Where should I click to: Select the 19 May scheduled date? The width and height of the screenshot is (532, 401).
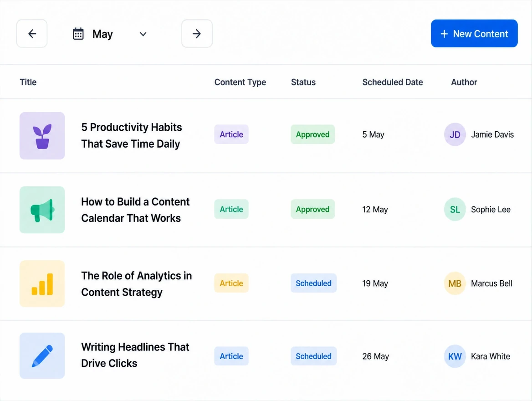375,283
